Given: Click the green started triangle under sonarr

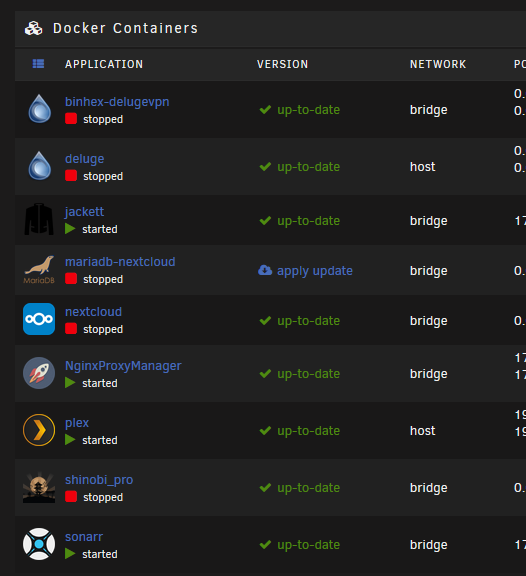Looking at the screenshot, I should 70,554.
